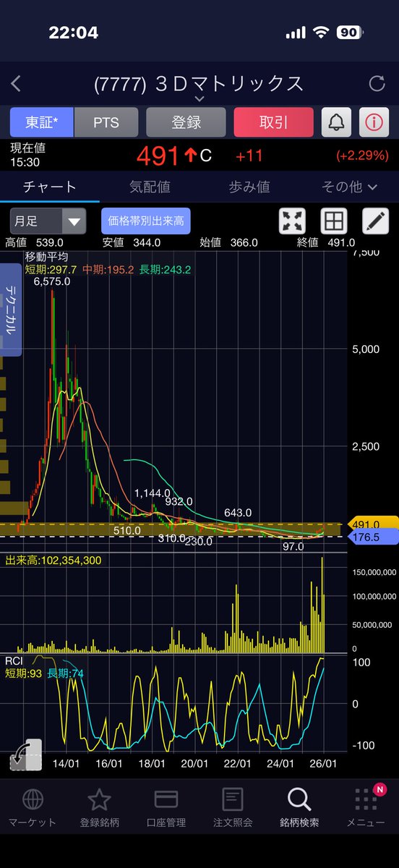Open 注文照会 document icon
This screenshot has height=868, width=399.
(233, 799)
